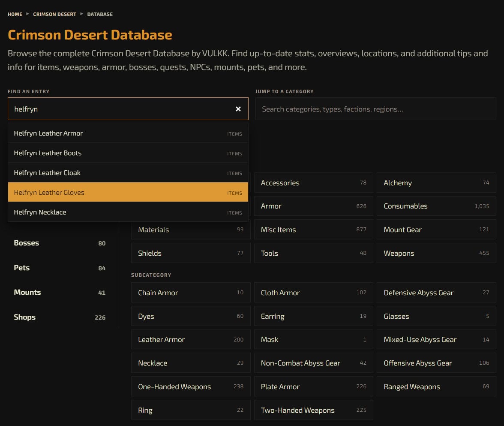Screen dimensions: 504x426
Task: Focus the Jump to a Category search box
Action: point(376,109)
